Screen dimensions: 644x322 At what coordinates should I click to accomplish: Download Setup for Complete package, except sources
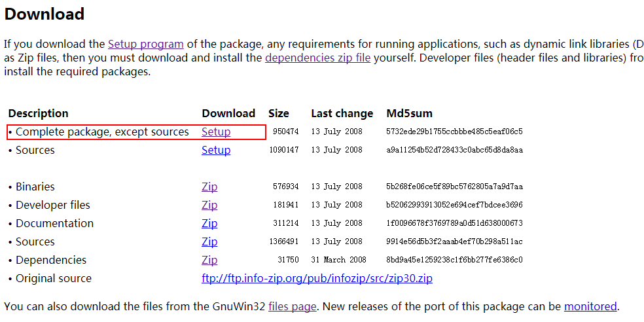tap(216, 132)
